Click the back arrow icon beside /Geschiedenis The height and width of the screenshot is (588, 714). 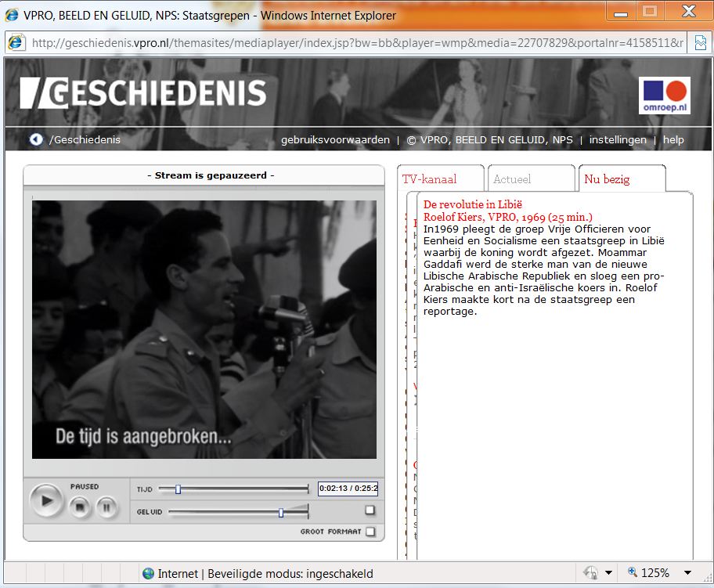[x=36, y=139]
